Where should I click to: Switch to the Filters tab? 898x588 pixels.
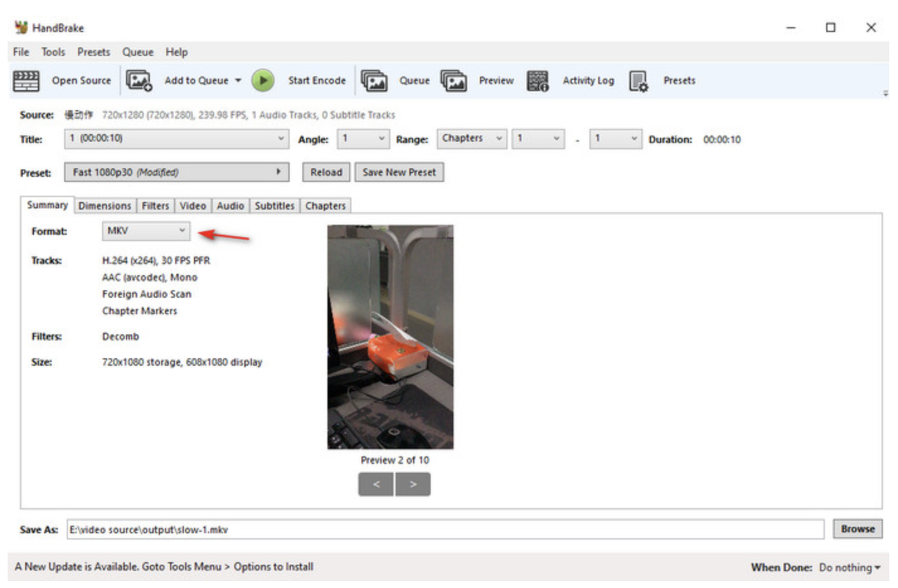(x=155, y=206)
